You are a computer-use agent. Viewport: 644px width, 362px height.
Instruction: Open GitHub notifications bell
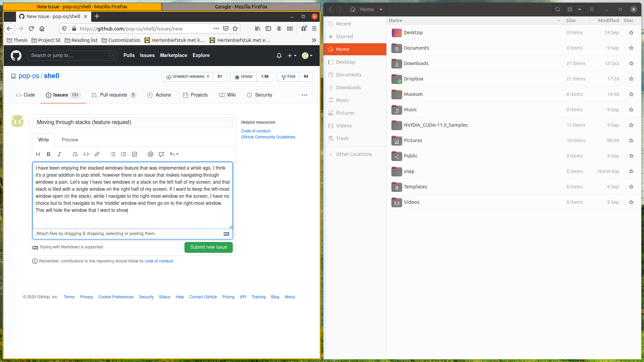[279, 56]
